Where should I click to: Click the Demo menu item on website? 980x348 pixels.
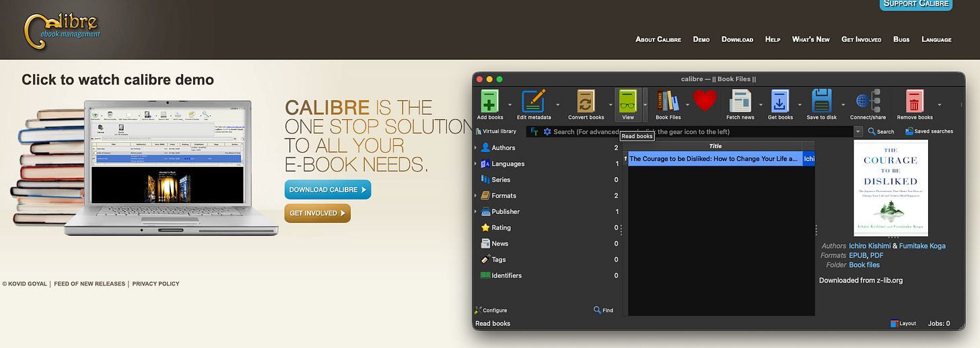[x=701, y=39]
